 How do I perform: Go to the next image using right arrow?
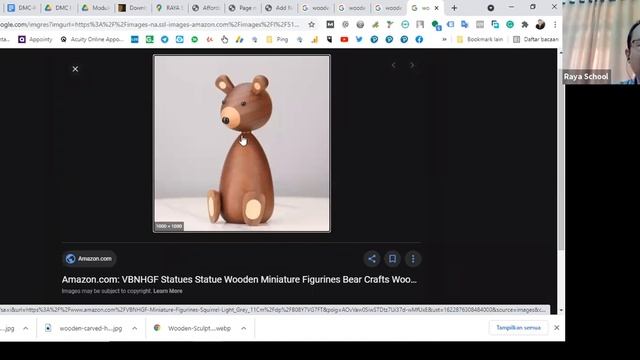coord(412,65)
